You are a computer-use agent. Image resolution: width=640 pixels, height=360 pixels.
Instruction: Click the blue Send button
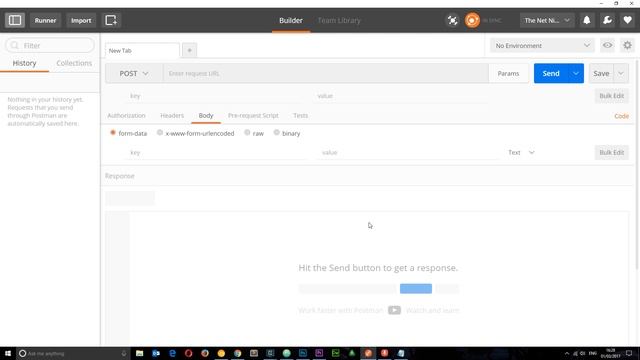[551, 73]
